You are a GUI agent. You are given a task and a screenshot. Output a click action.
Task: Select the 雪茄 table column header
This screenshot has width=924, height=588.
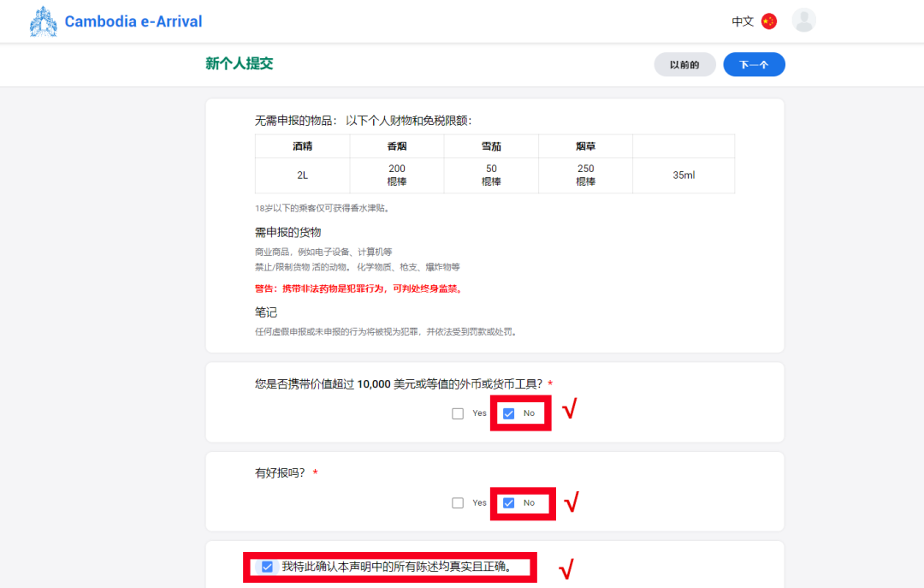click(x=491, y=146)
